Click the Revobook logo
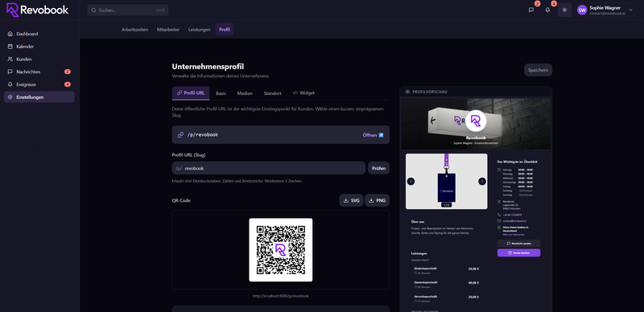The height and width of the screenshot is (312, 644). coord(37,10)
